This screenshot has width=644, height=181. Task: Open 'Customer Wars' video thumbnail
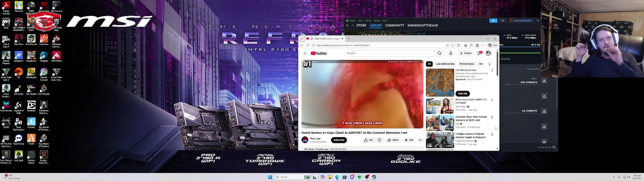pyautogui.click(x=440, y=123)
